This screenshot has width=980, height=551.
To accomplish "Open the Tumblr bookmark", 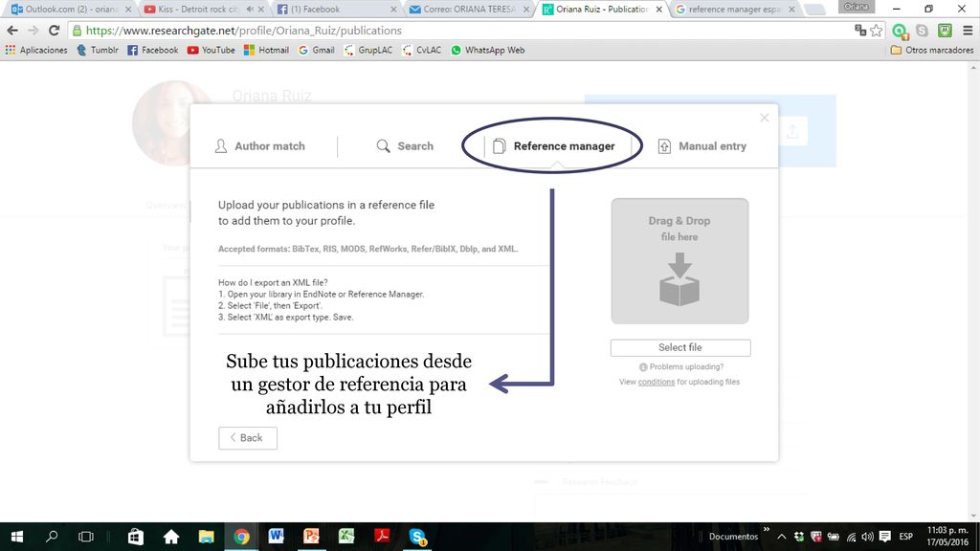I will click(x=98, y=50).
